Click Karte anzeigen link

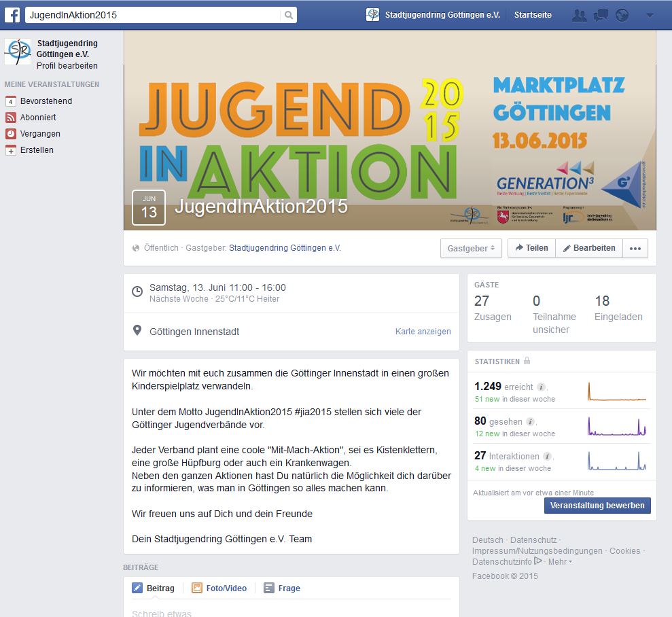click(x=423, y=331)
